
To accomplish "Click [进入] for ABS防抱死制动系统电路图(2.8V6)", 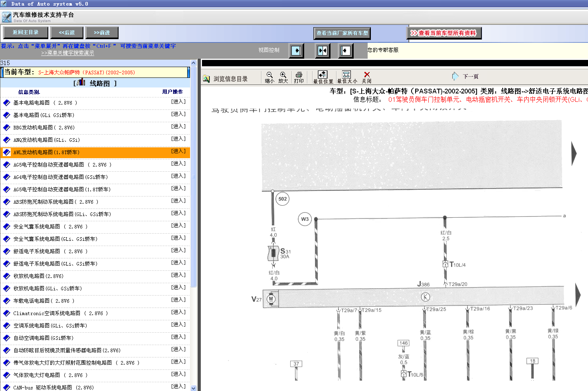I will pos(178,200).
